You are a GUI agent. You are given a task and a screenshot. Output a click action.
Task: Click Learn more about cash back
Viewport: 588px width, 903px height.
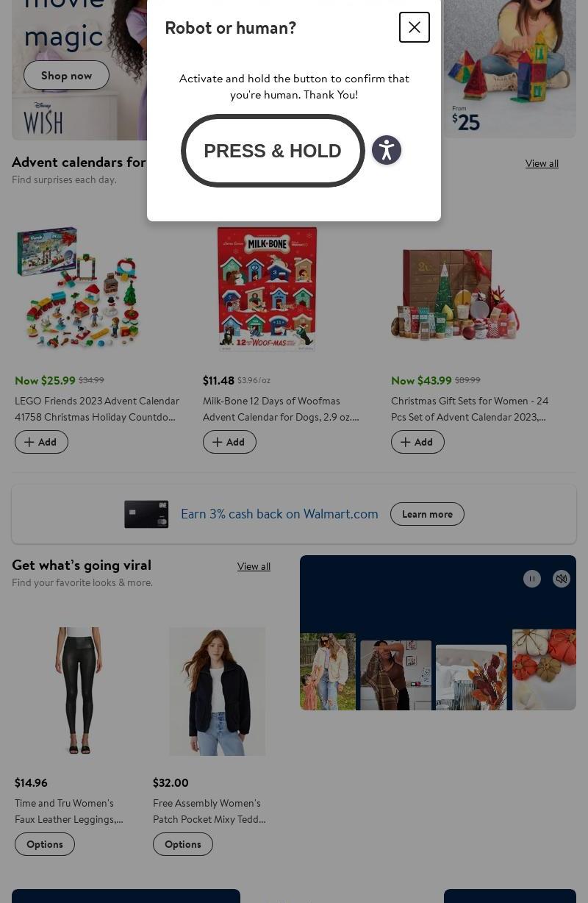[x=427, y=514]
